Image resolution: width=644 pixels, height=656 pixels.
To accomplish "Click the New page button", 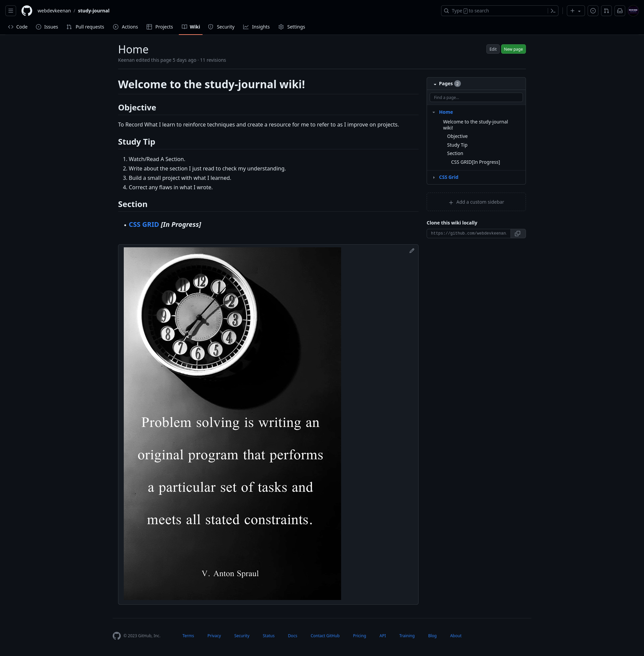I will pyautogui.click(x=513, y=49).
